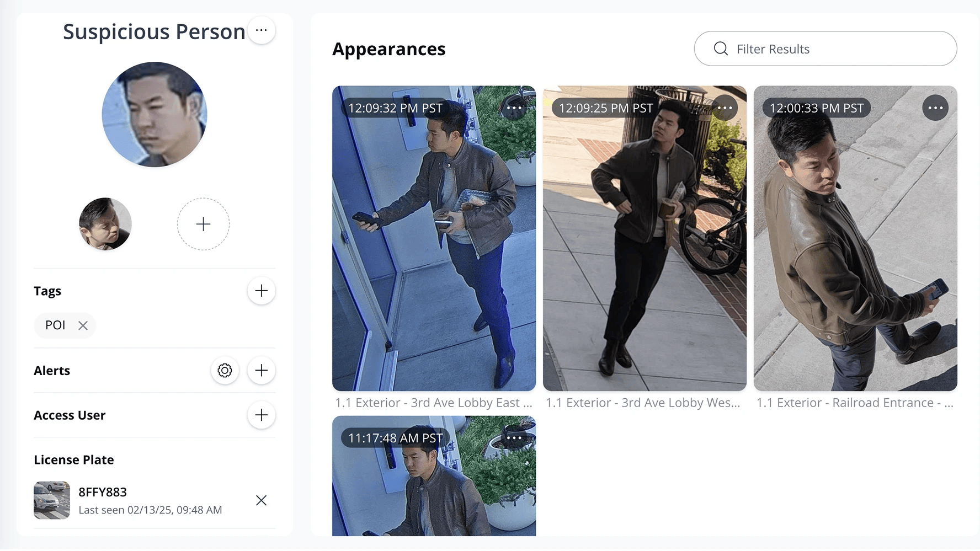Select the small secondary profile photo
Screen dimensions: 980x551
pos(105,224)
